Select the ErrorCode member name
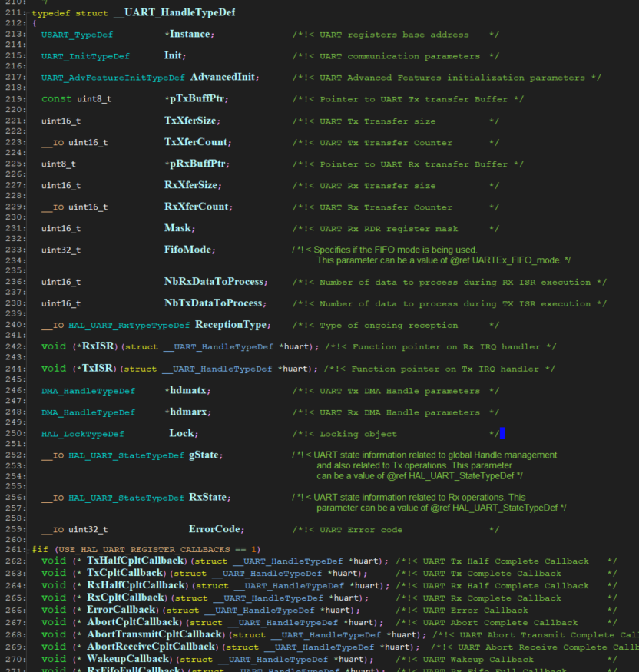This screenshot has height=672, width=639. pyautogui.click(x=215, y=529)
